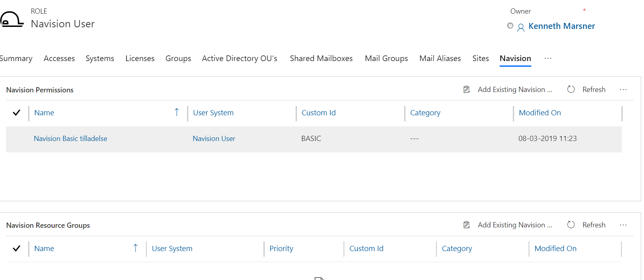Switch to the Licenses tab
Screen dimensions: 644x280
pos(140,59)
